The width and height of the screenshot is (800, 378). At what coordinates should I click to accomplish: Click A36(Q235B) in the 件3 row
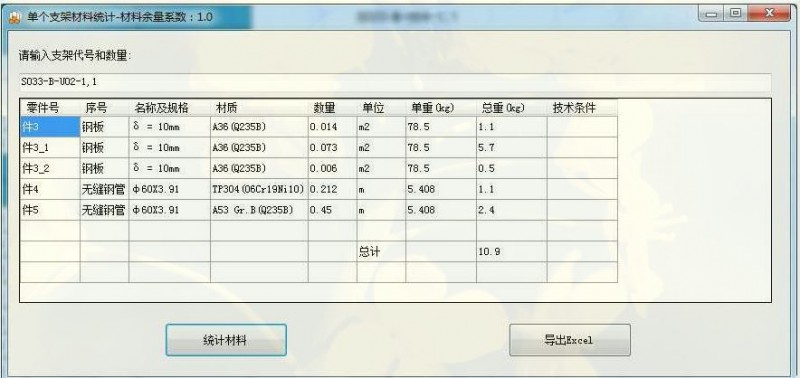(x=259, y=127)
